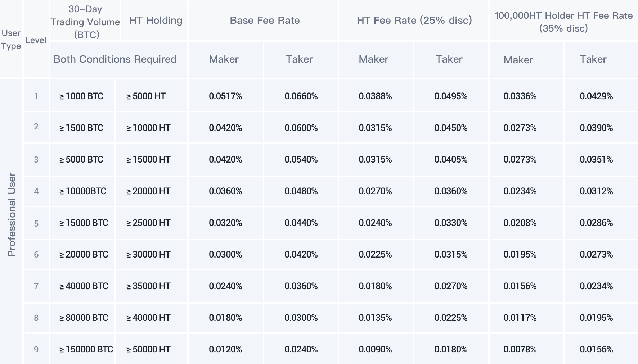Select the ≥ 10000BTC volume cell

83,191
